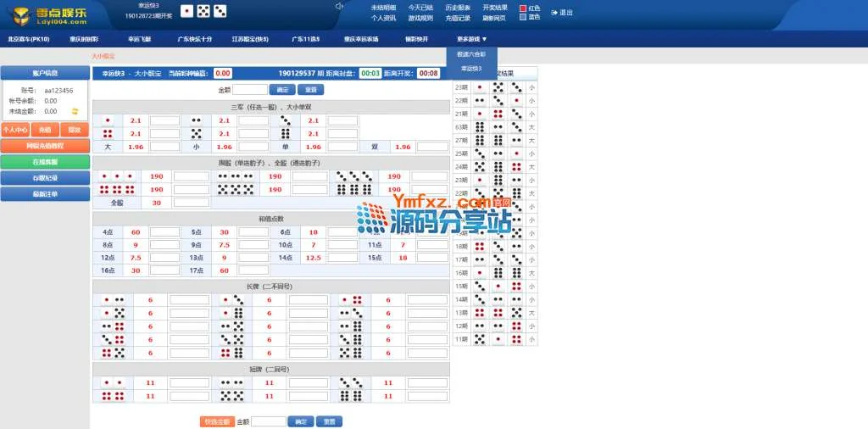Click the bet input field for 大
Viewport: 868px width, 429px height.
tap(164, 147)
